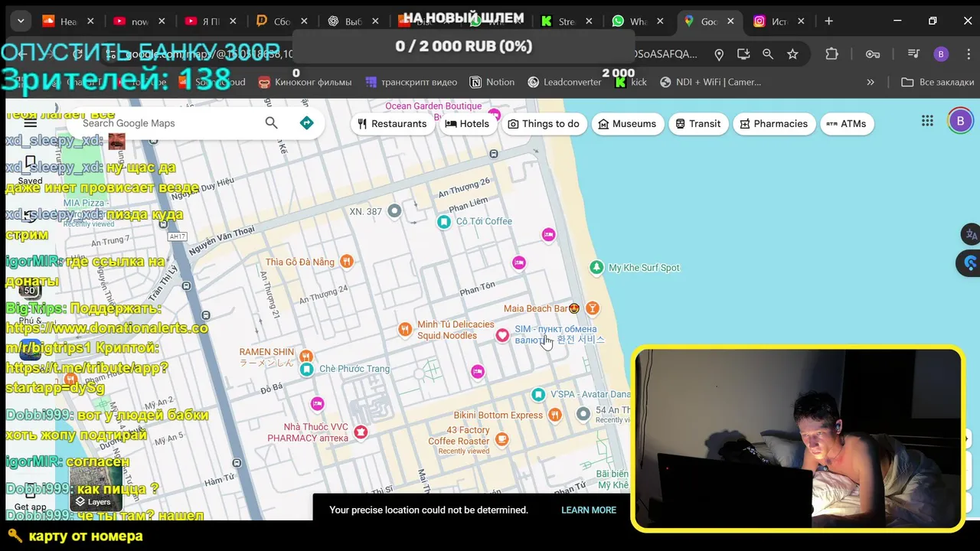
Task: Select the saved heart pin for SIM exchange
Action: point(502,335)
